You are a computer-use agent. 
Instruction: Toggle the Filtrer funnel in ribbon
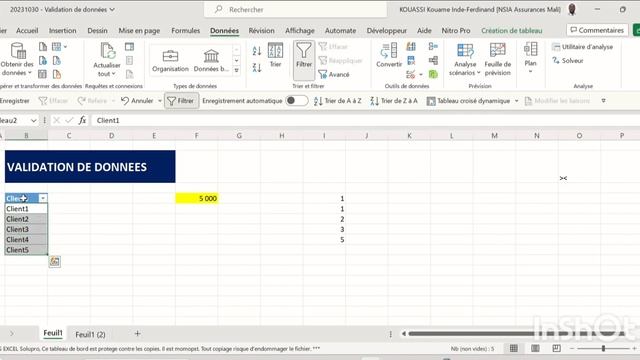point(304,60)
